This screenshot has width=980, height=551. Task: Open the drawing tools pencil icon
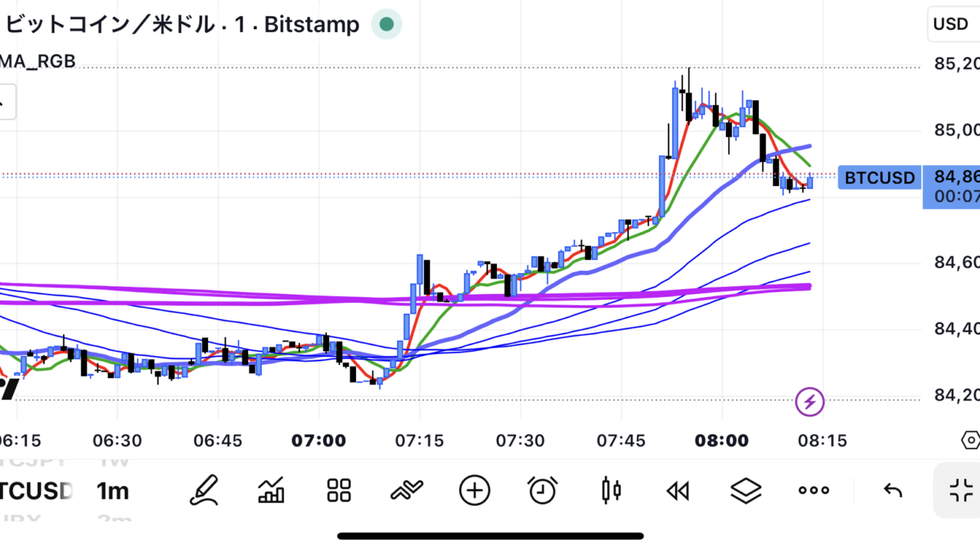[x=204, y=490]
